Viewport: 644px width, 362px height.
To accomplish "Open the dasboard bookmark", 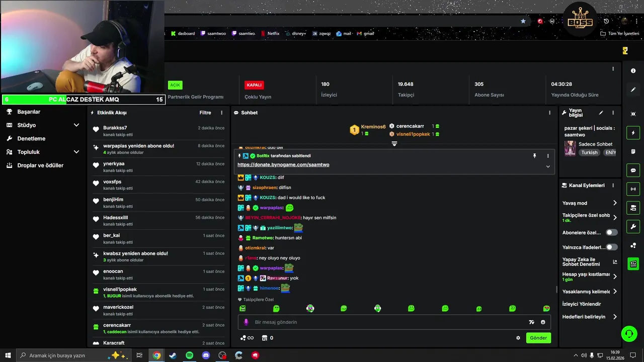I will (183, 34).
